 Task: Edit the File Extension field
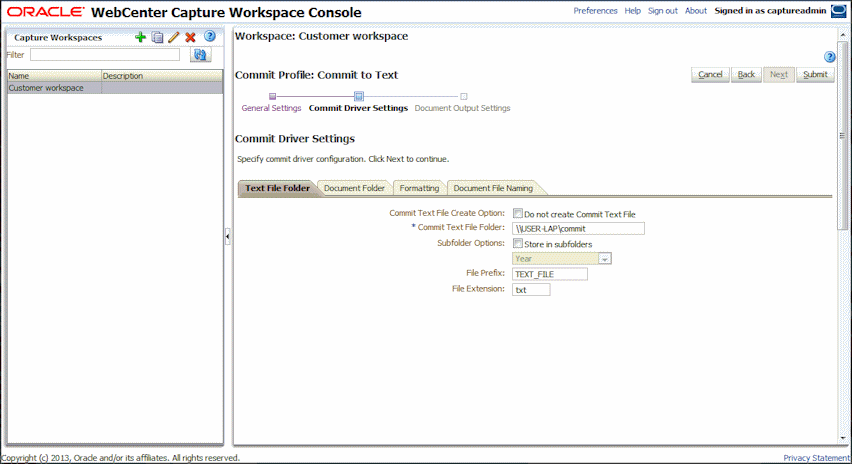(531, 290)
